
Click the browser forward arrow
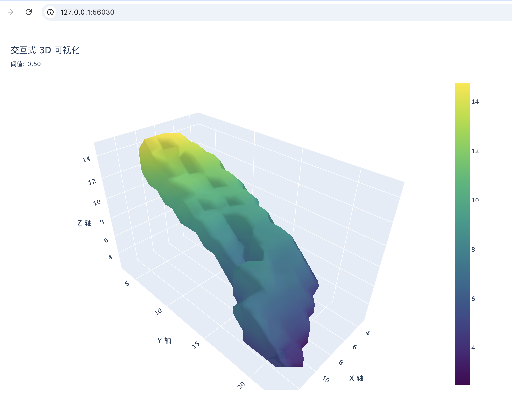tap(11, 12)
